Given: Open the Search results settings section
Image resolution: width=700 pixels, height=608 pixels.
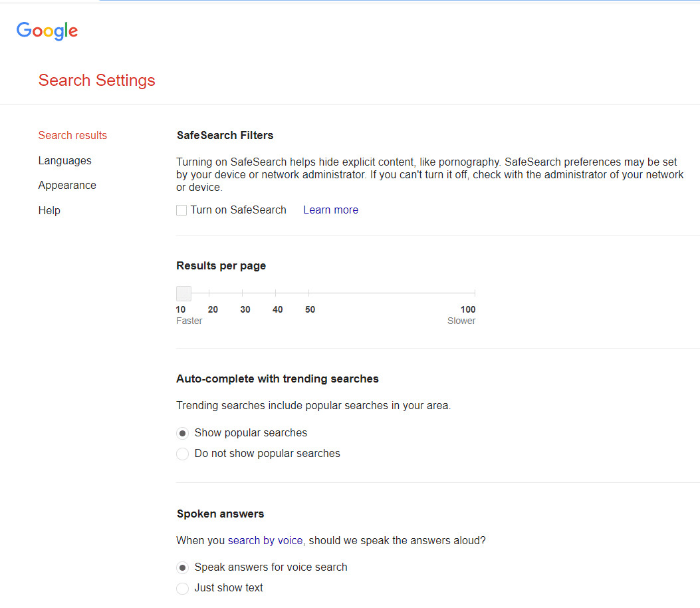Looking at the screenshot, I should (x=72, y=135).
